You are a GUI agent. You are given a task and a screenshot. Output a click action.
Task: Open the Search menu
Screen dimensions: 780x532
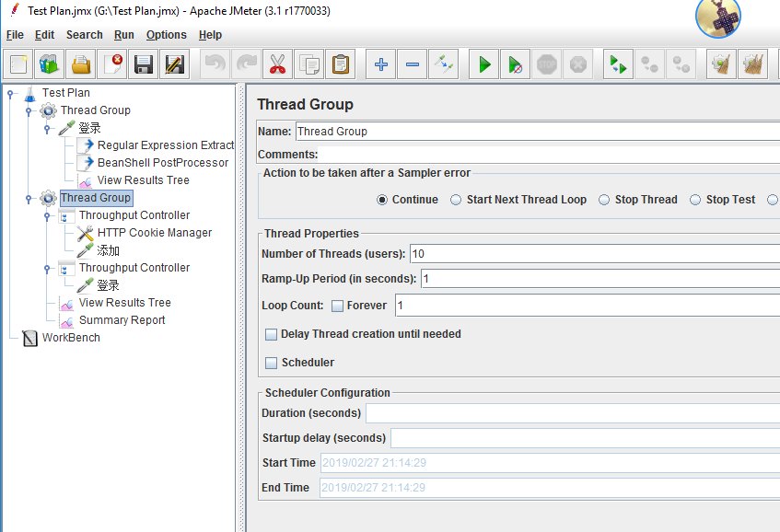pyautogui.click(x=85, y=35)
